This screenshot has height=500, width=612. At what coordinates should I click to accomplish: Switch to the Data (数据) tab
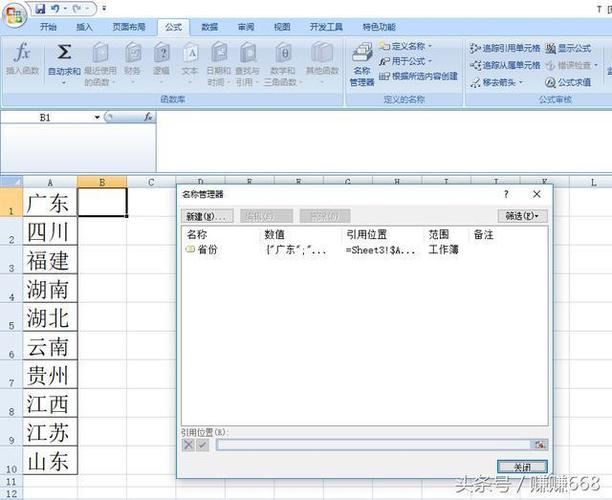(x=209, y=27)
